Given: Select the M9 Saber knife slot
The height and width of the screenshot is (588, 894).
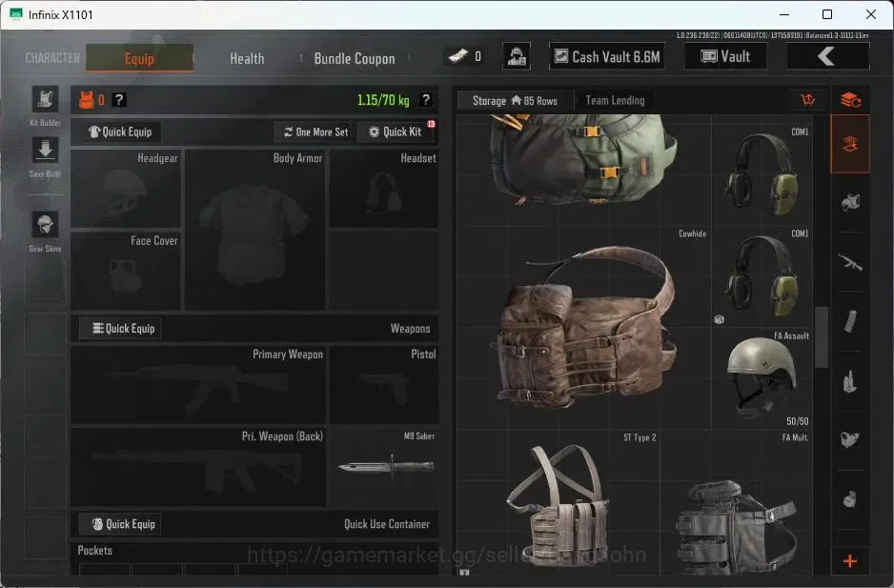Looking at the screenshot, I should [384, 468].
